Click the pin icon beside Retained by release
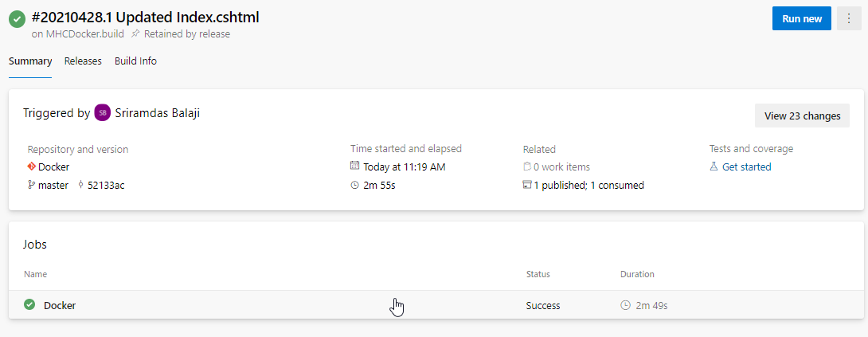The height and width of the screenshot is (337, 868). (x=135, y=33)
